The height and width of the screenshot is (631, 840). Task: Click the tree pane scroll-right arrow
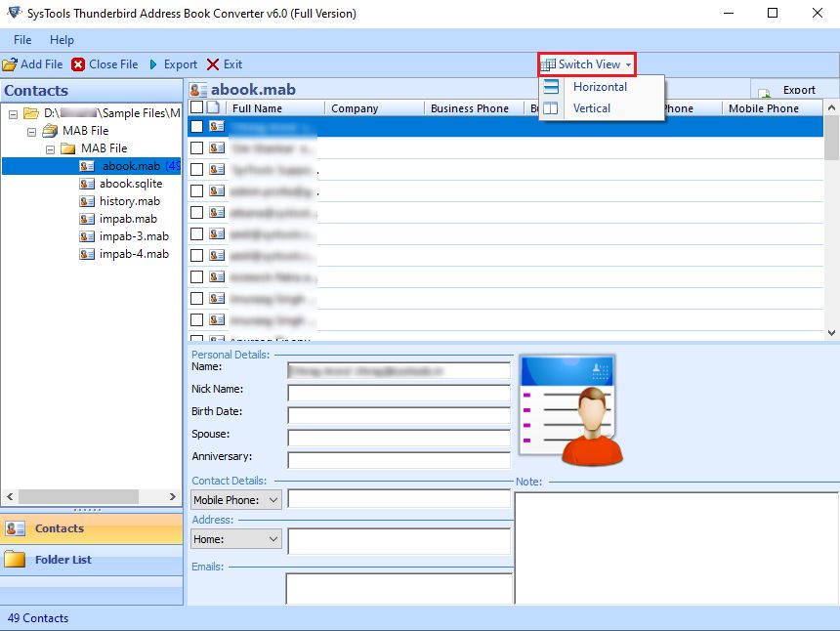coord(173,496)
